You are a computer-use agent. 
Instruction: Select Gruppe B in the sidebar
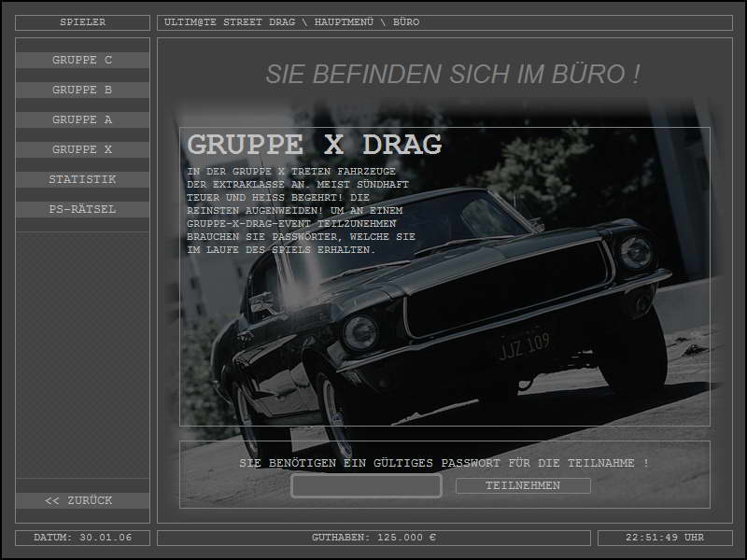tap(82, 90)
